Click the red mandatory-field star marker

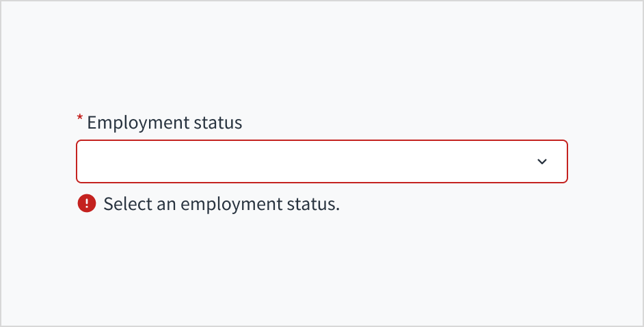(x=79, y=120)
